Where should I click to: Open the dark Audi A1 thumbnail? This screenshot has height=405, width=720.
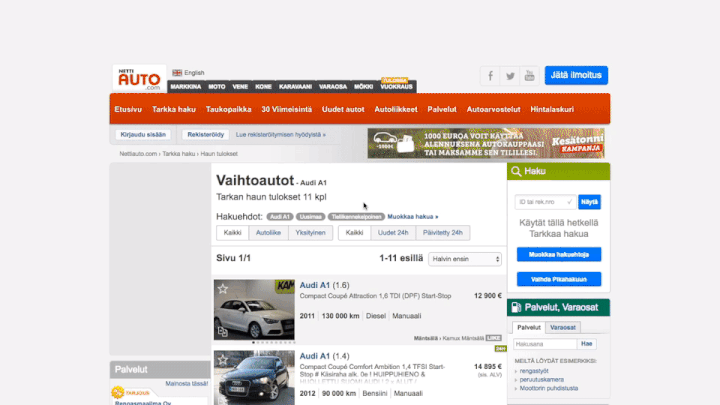point(254,377)
